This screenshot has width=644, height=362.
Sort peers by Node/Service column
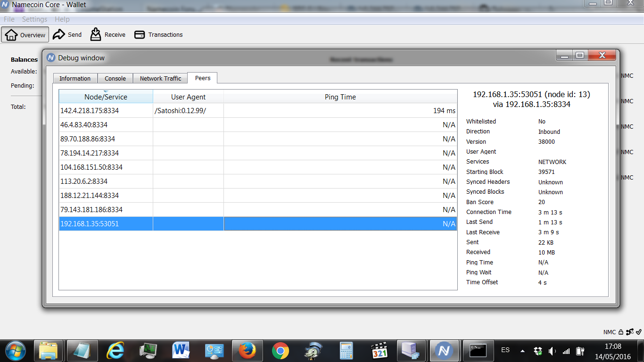106,97
